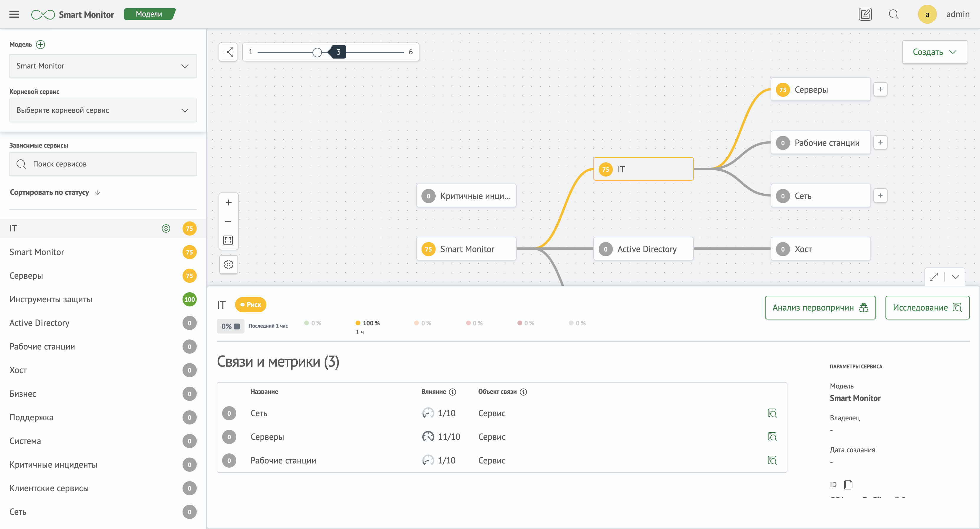
Task: Add a new model with plus icon
Action: [40, 45]
